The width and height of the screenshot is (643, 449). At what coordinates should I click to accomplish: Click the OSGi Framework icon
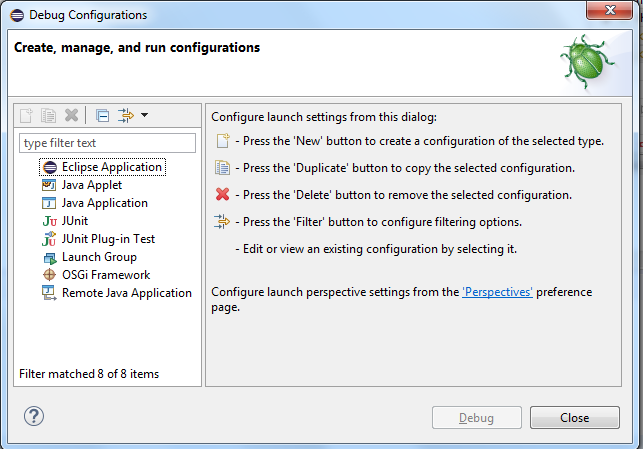coord(50,275)
